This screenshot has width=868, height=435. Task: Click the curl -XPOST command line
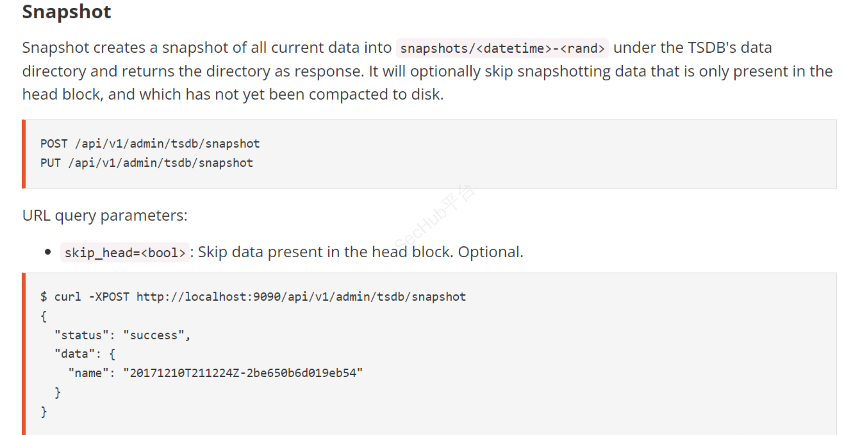click(253, 297)
